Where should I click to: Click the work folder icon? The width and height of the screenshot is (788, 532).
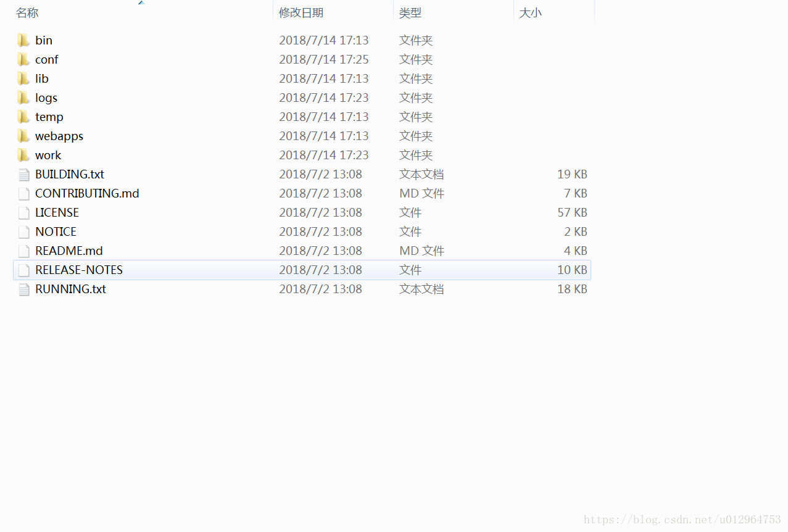23,155
